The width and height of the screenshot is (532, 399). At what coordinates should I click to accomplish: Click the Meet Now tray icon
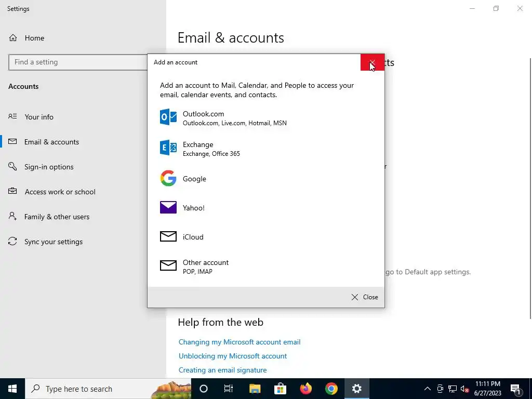click(440, 389)
